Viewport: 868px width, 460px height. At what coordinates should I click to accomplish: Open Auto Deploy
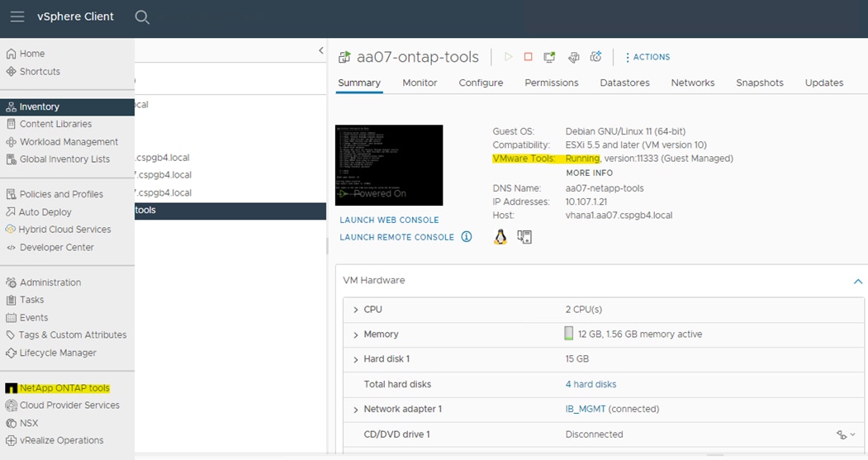click(45, 212)
